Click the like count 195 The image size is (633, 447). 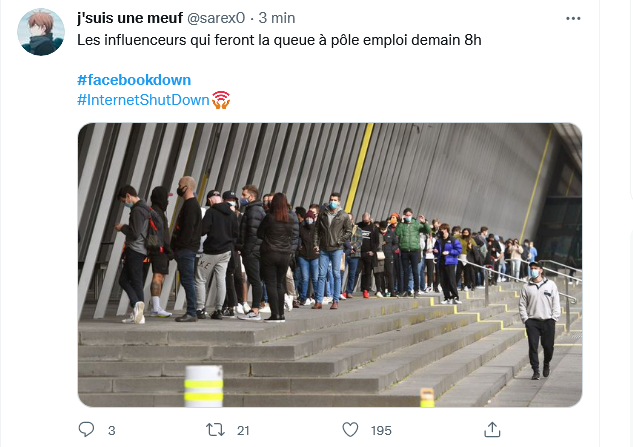click(x=381, y=431)
